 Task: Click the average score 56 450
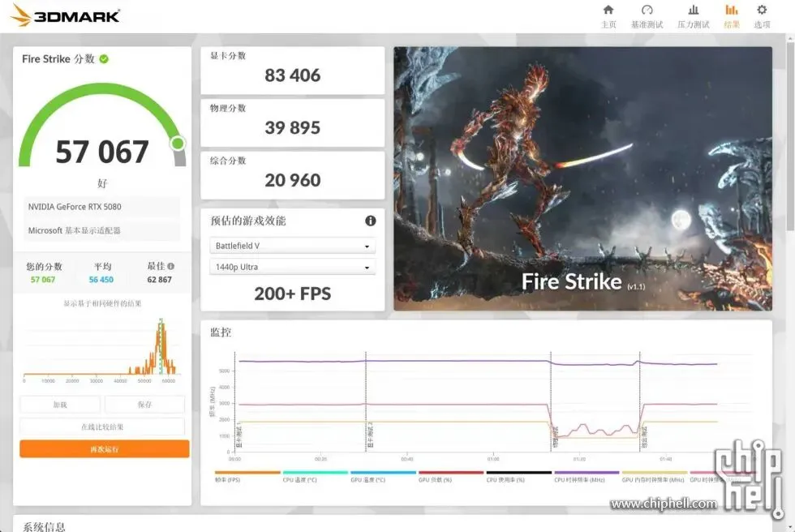101,280
